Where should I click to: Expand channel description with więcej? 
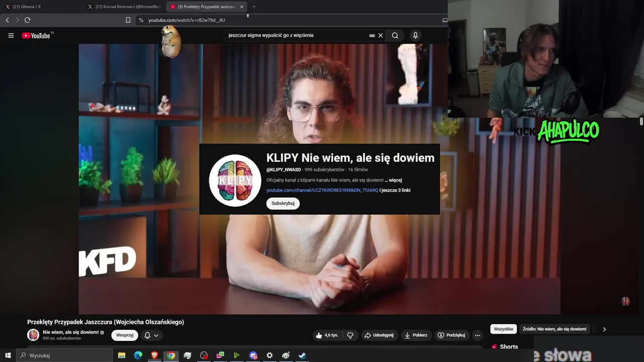[393, 180]
